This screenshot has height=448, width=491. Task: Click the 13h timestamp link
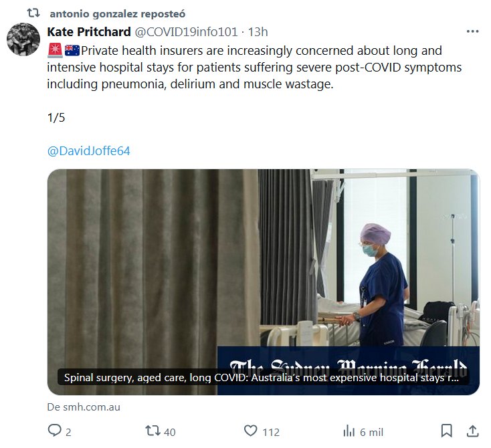pos(258,32)
